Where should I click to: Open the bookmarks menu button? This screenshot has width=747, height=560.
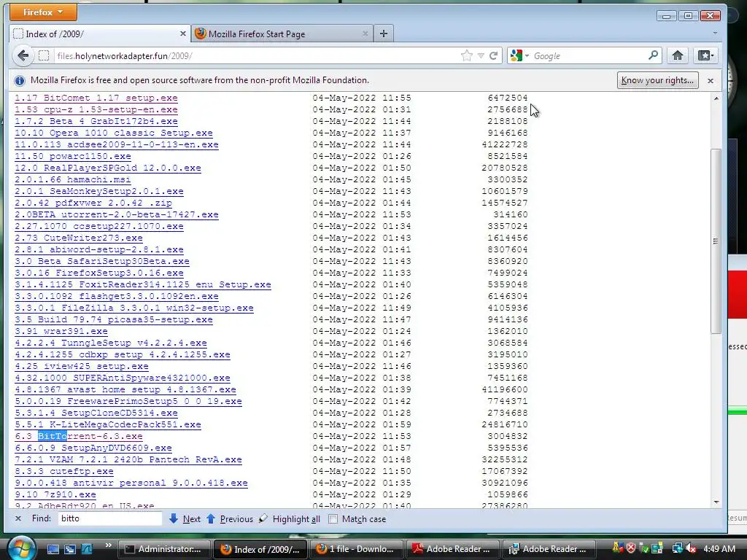[x=705, y=55]
